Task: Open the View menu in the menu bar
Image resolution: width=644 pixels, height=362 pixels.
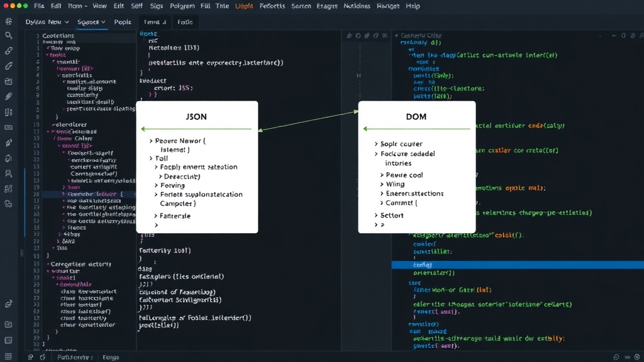Action: tap(99, 6)
